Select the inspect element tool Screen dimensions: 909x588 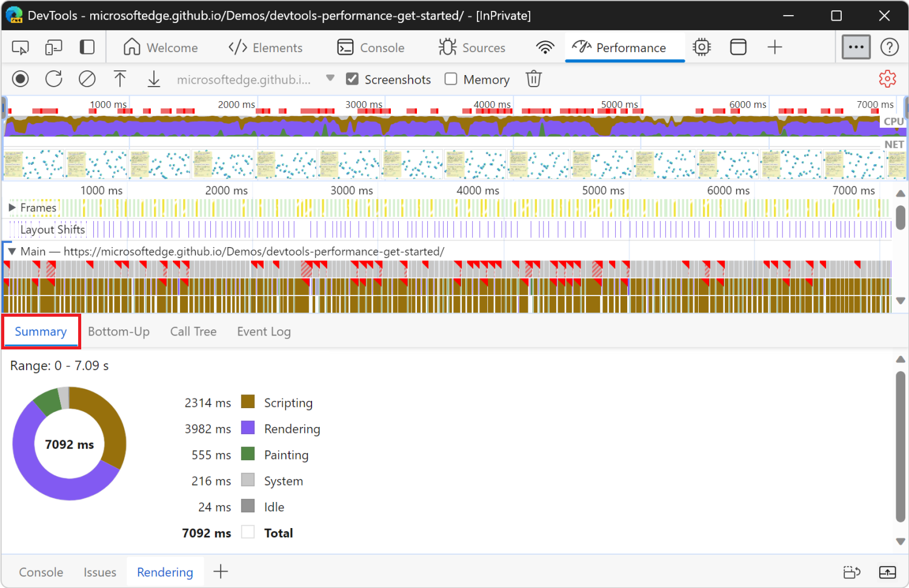click(20, 47)
